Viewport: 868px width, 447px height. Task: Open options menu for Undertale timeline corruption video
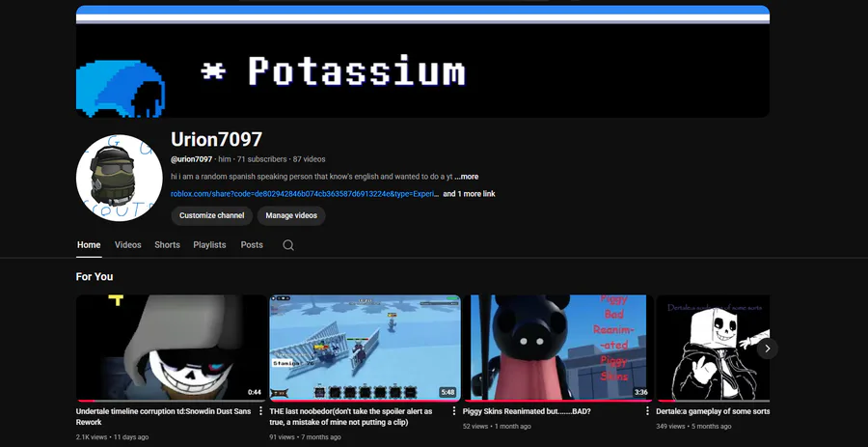[260, 411]
